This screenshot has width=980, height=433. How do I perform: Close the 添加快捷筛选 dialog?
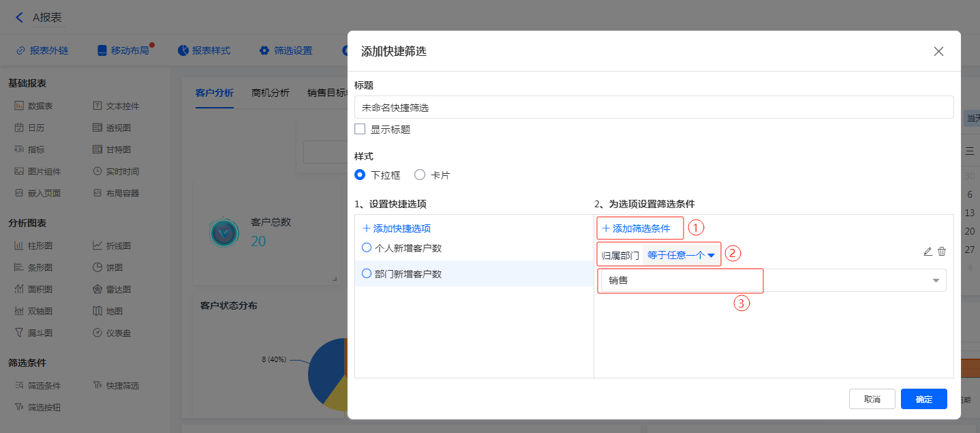938,51
